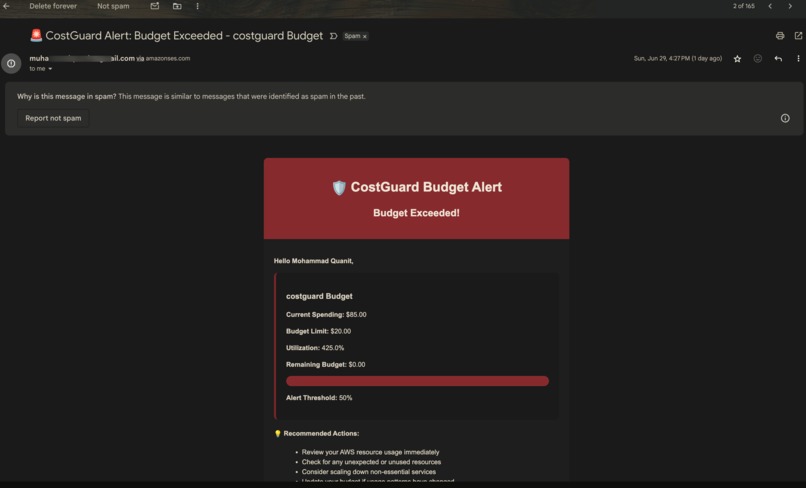Click the sender avatar icon
The height and width of the screenshot is (488, 806).
point(11,63)
